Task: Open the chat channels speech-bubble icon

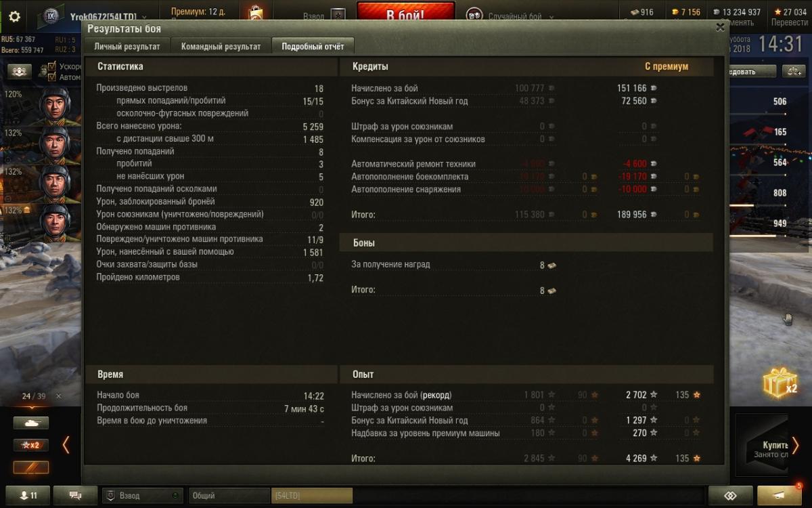Action: 74,495
